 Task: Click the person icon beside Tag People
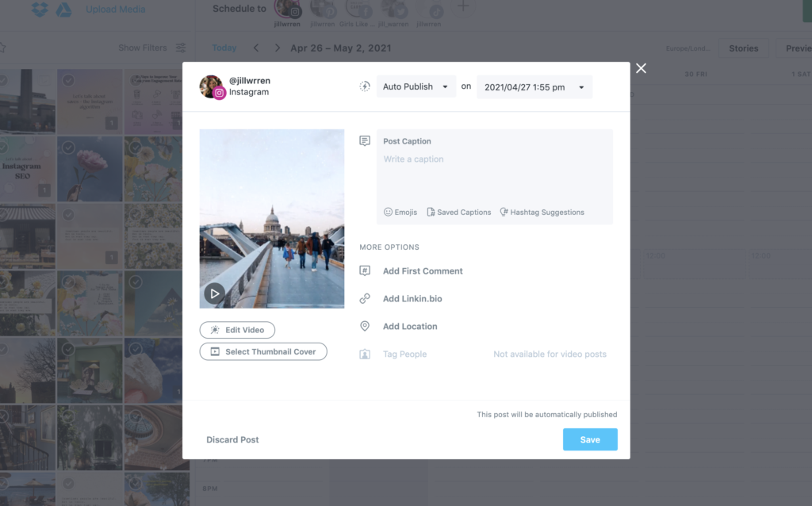[365, 355]
